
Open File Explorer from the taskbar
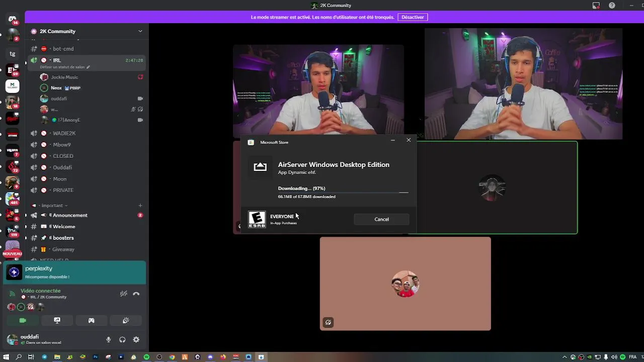[x=57, y=357]
